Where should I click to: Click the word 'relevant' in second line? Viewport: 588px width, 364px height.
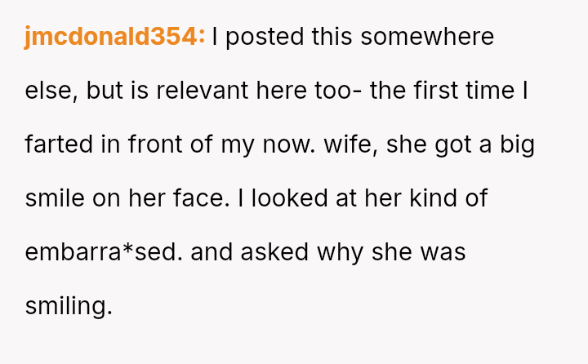point(200,91)
